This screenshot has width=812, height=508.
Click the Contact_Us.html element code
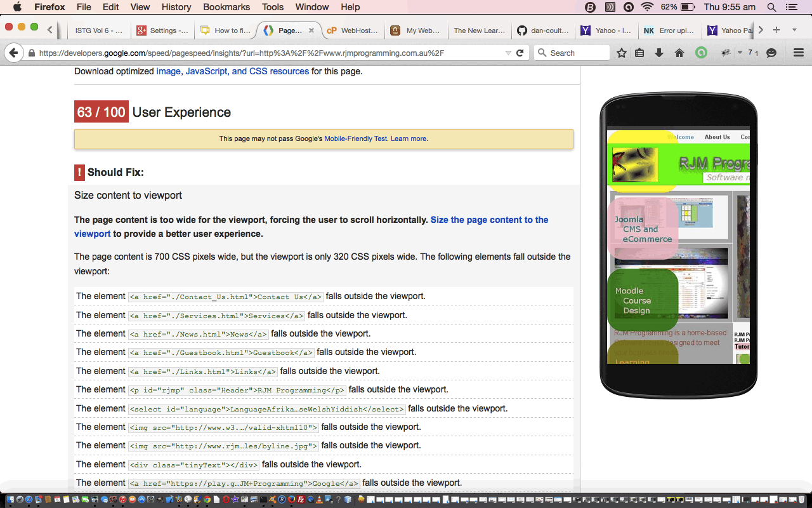pos(226,297)
